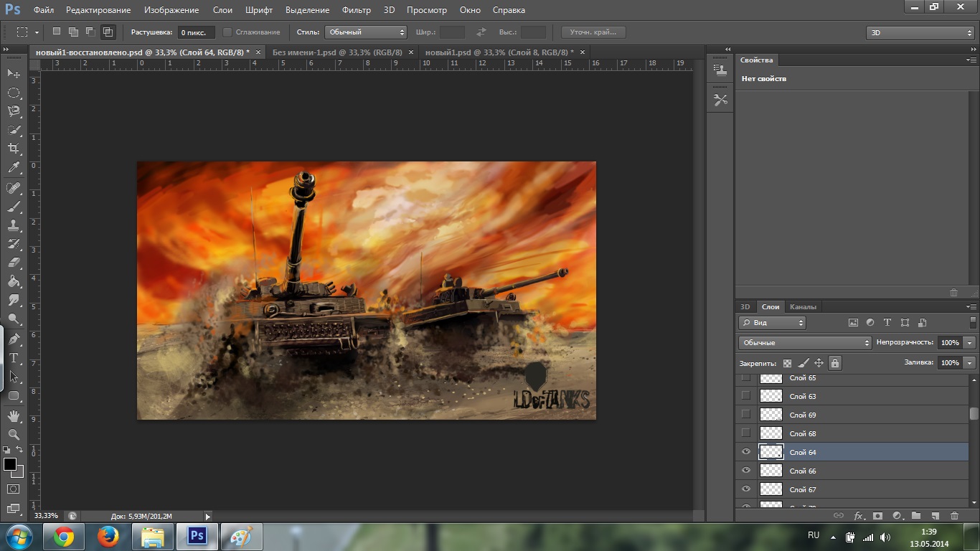This screenshot has width=980, height=551.
Task: Add a layer mask
Action: 877,515
